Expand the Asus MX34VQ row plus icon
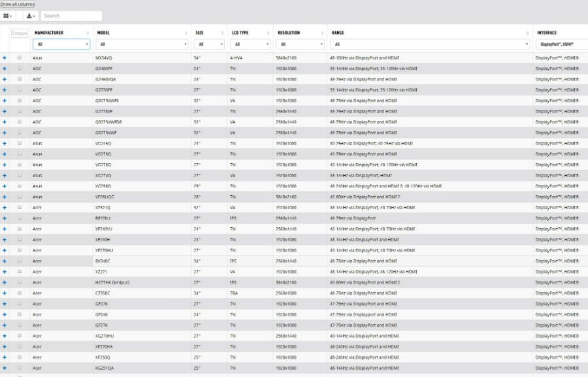The width and height of the screenshot is (588, 377). point(5,57)
